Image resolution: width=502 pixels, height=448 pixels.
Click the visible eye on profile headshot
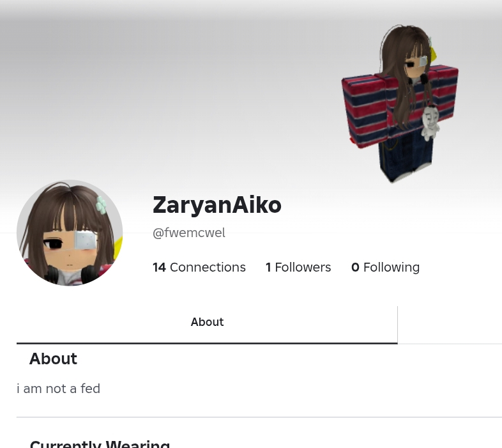pos(54,244)
